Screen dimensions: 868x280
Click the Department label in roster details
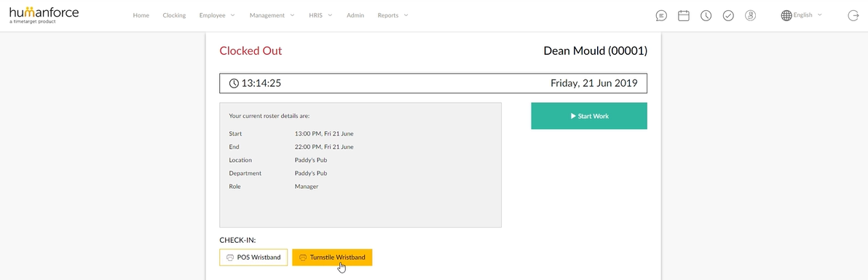pyautogui.click(x=245, y=174)
